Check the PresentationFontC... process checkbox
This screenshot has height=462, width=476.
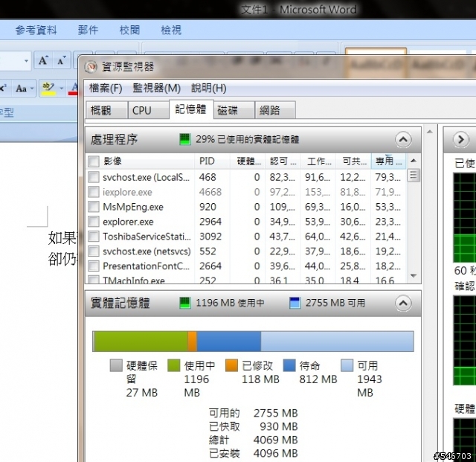(x=94, y=266)
